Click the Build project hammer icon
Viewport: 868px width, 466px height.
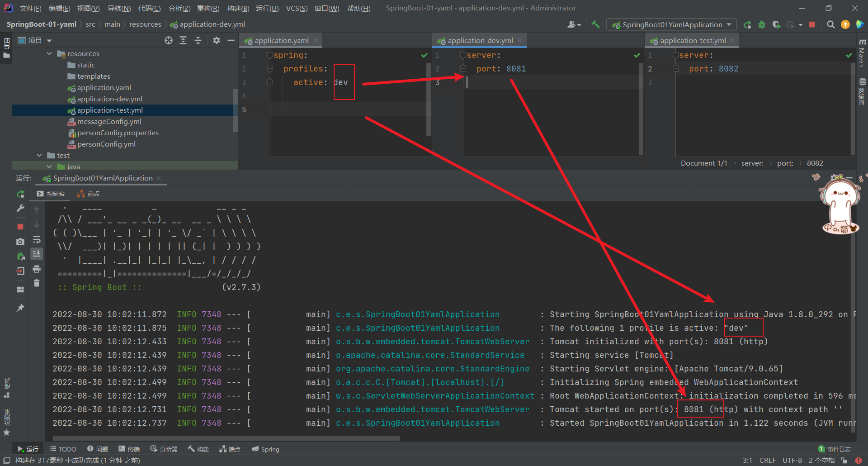click(x=595, y=24)
